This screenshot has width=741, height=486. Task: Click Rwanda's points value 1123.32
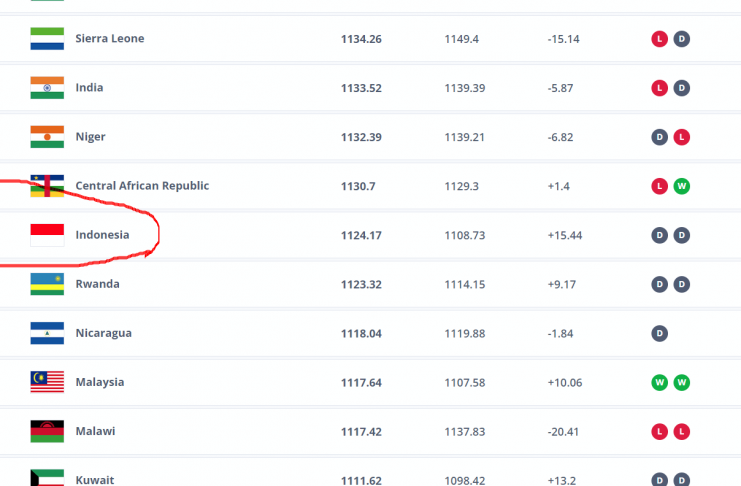click(x=361, y=284)
